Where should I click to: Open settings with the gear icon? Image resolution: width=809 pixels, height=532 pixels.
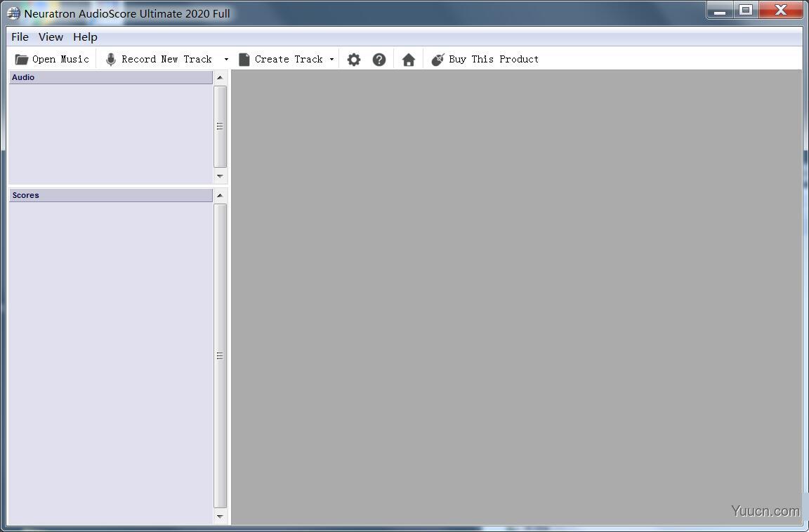click(x=353, y=59)
